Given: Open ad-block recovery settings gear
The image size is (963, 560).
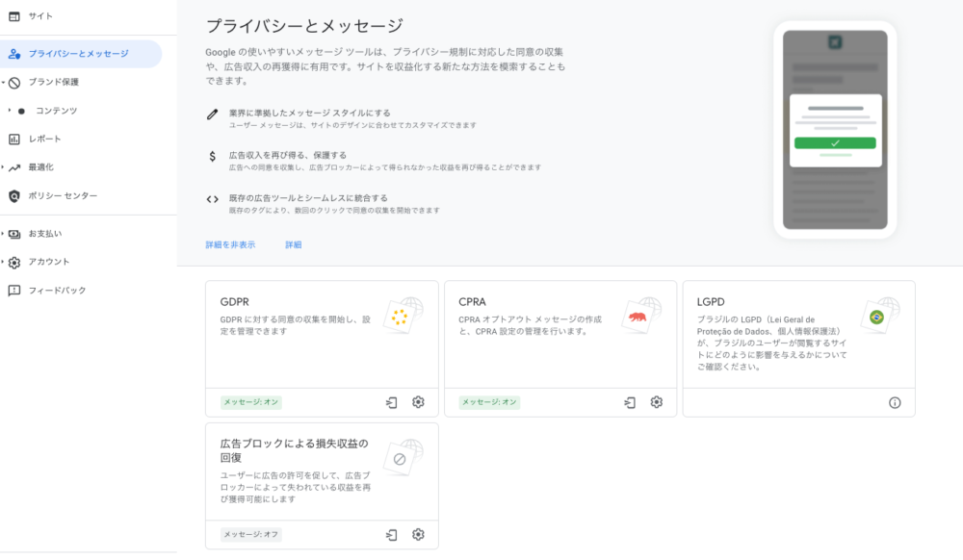Looking at the screenshot, I should click(418, 535).
